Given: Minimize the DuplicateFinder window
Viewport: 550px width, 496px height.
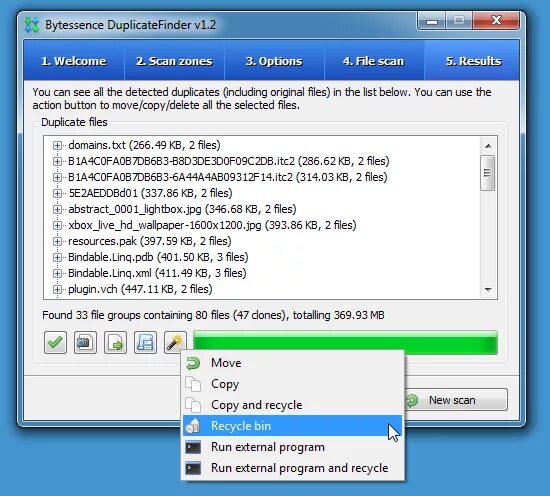Looking at the screenshot, I should [x=432, y=21].
